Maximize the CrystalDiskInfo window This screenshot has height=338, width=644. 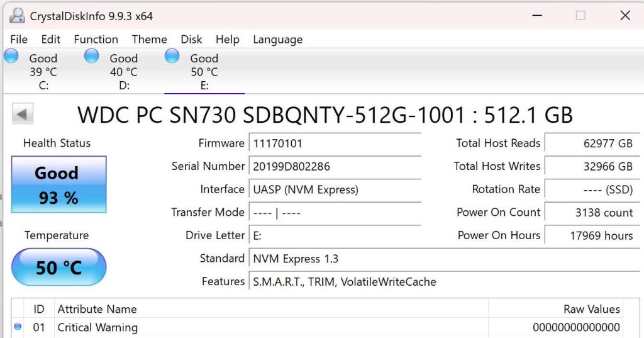580,16
